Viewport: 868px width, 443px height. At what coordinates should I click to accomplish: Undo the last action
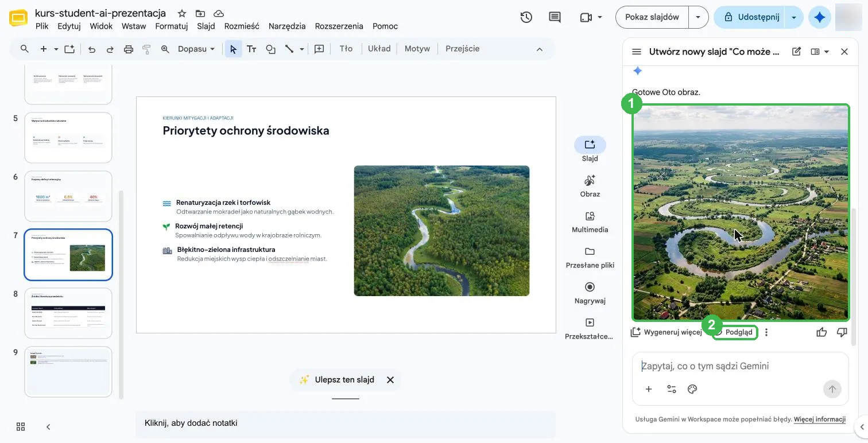tap(92, 49)
